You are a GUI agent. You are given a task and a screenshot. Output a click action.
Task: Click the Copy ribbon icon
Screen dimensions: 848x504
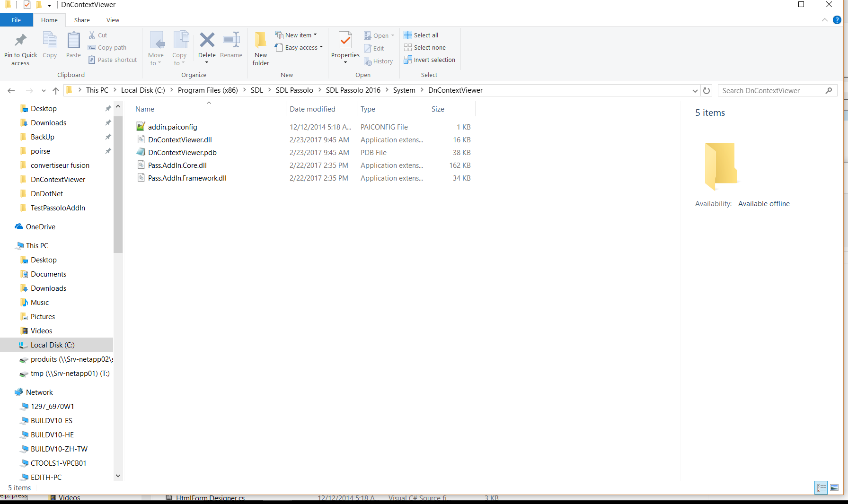(x=50, y=40)
